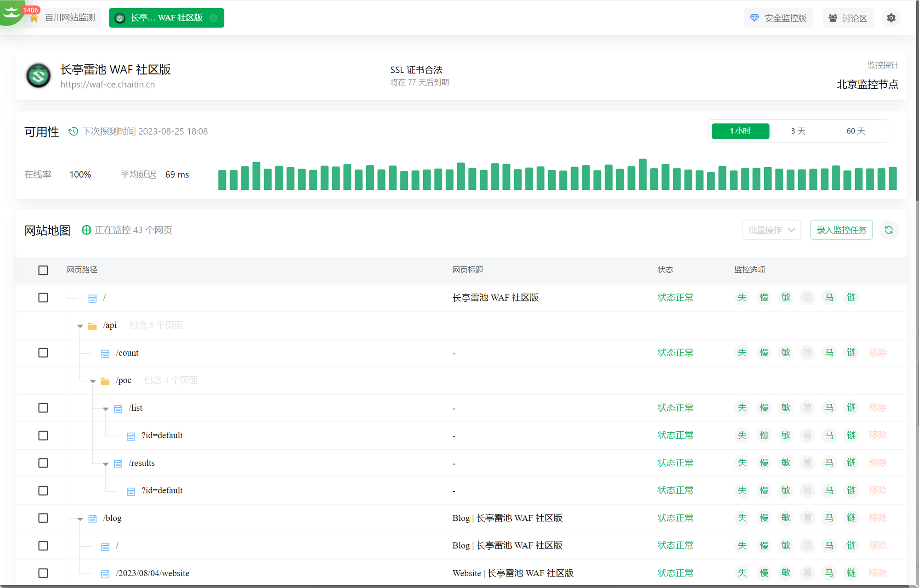Click the 敏 icon in the /list row
Image resolution: width=919 pixels, height=588 pixels.
coord(786,408)
